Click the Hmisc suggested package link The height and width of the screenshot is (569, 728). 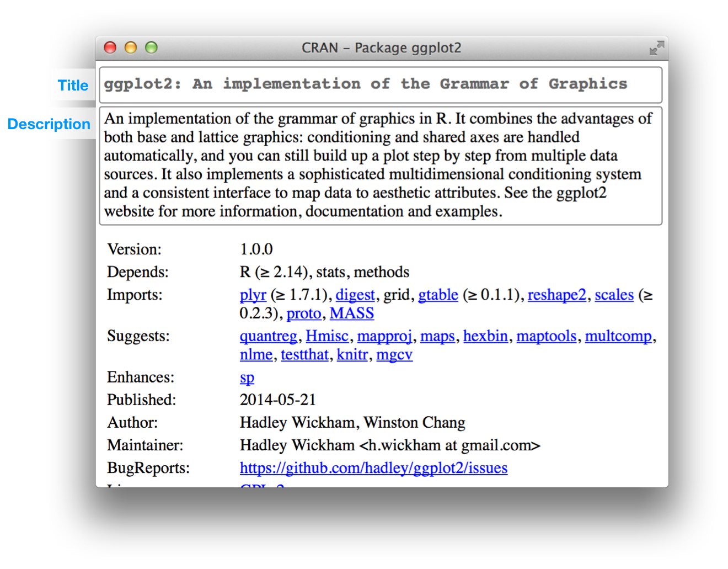pos(327,336)
